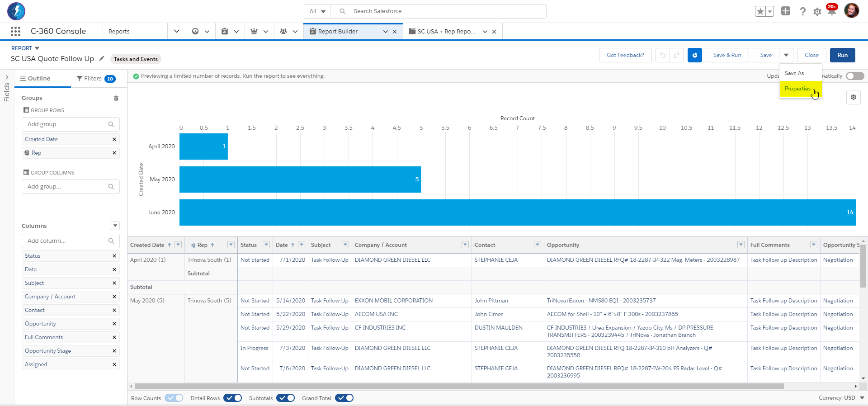The width and height of the screenshot is (868, 406).
Task: Open the search scope All dropdown
Action: point(317,11)
